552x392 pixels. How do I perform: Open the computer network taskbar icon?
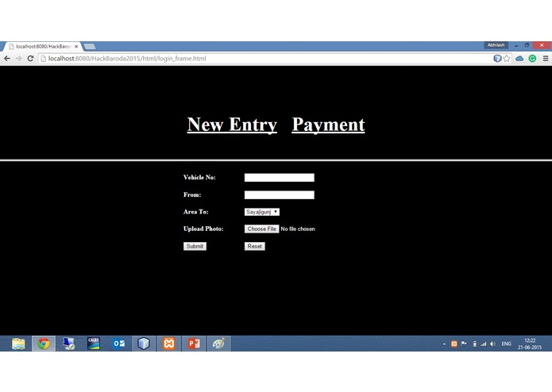68,344
